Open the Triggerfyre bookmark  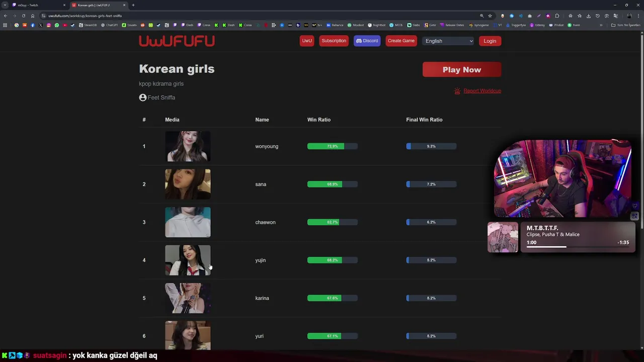click(x=516, y=25)
